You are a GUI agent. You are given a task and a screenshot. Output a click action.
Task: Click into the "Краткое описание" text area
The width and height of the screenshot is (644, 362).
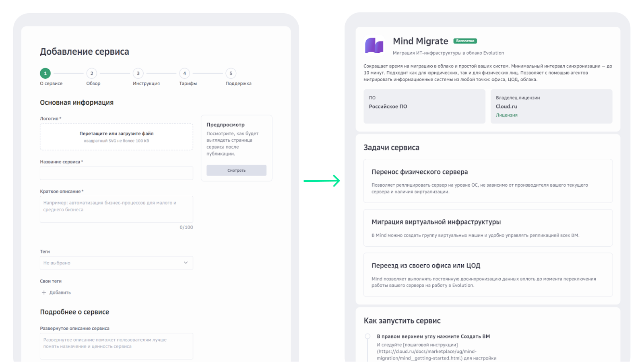[116, 209]
